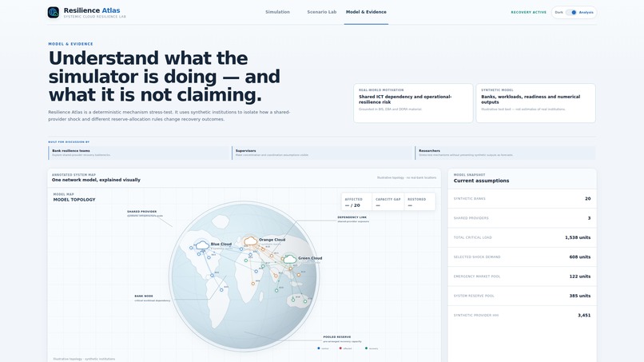
Task: Click the Restored stat
Action: tap(419, 202)
